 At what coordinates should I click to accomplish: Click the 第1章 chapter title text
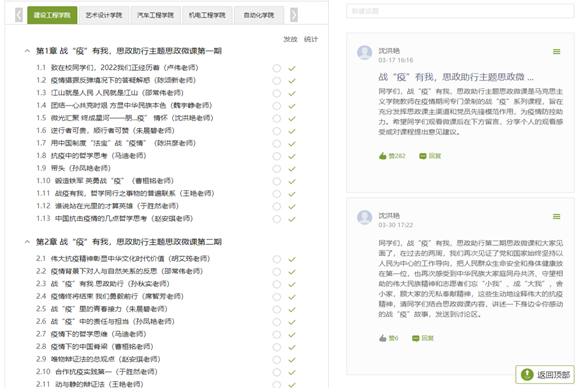coord(129,51)
